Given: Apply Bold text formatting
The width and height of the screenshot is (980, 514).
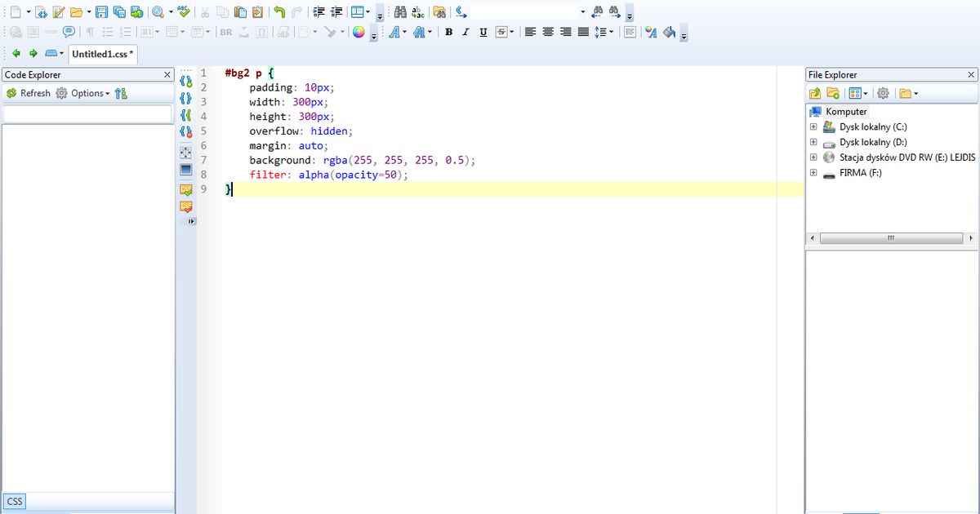Looking at the screenshot, I should (449, 32).
